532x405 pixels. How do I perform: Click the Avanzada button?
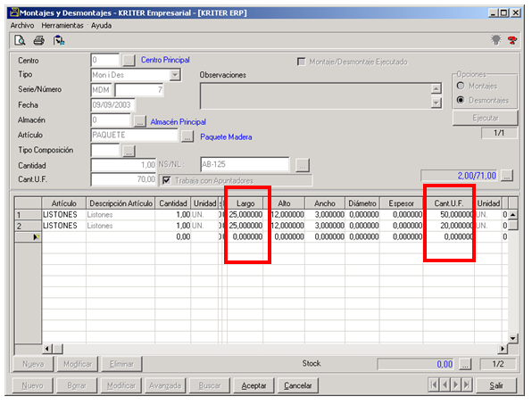point(165,385)
